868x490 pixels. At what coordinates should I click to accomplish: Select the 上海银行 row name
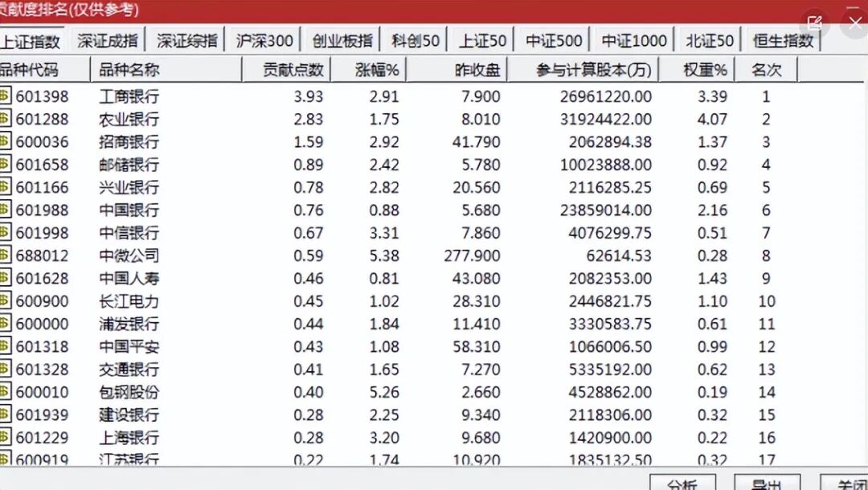coord(129,438)
